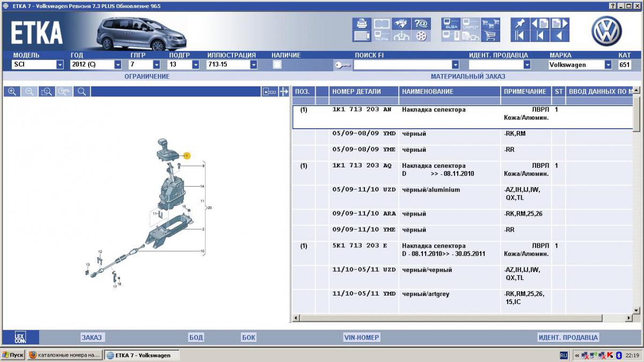
Task: Open the single shopping cart icon
Action: click(490, 36)
